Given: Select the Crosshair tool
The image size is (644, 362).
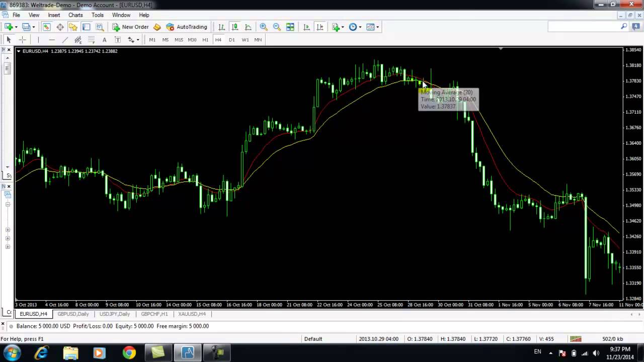Looking at the screenshot, I should point(22,40).
